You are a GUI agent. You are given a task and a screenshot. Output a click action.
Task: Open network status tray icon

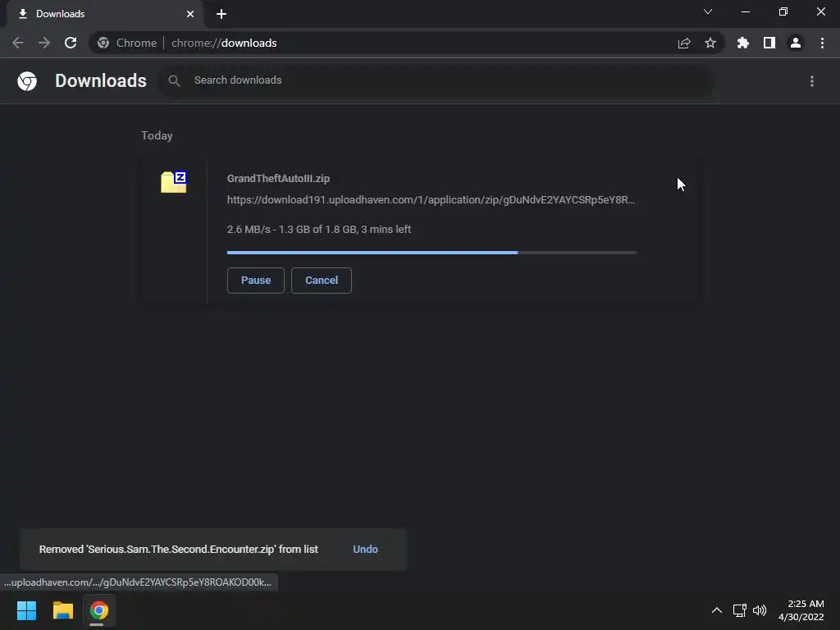[740, 610]
